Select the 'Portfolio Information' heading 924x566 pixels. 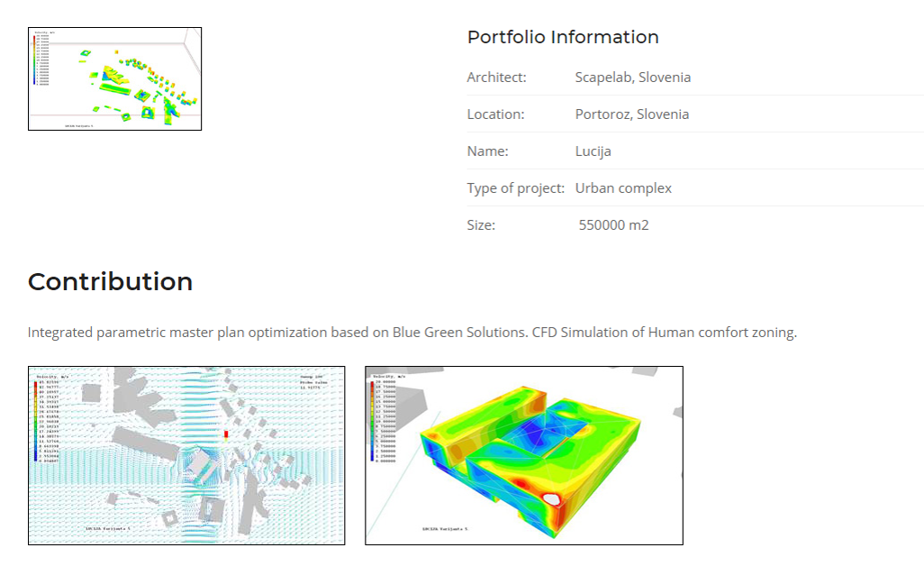click(563, 37)
